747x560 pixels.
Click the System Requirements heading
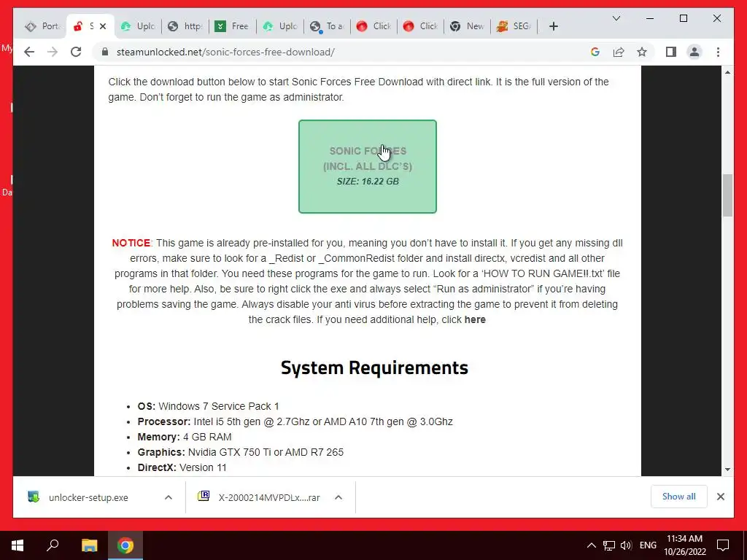(374, 367)
